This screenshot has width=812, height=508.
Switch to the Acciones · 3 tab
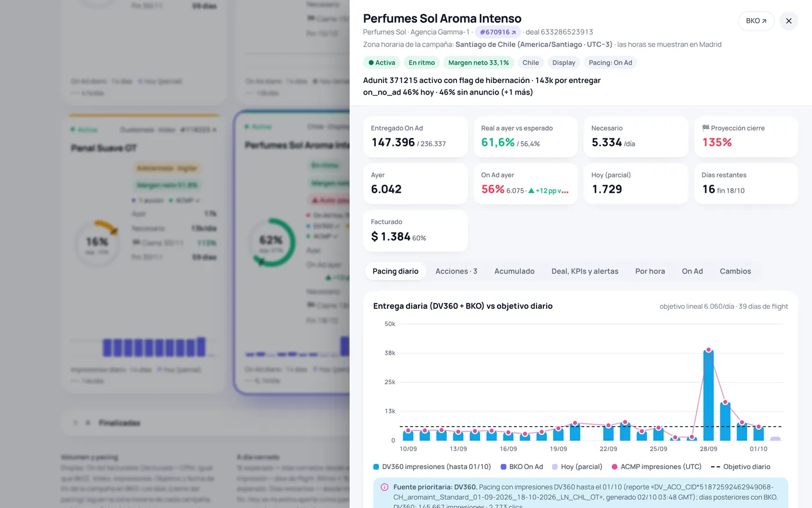click(x=456, y=271)
